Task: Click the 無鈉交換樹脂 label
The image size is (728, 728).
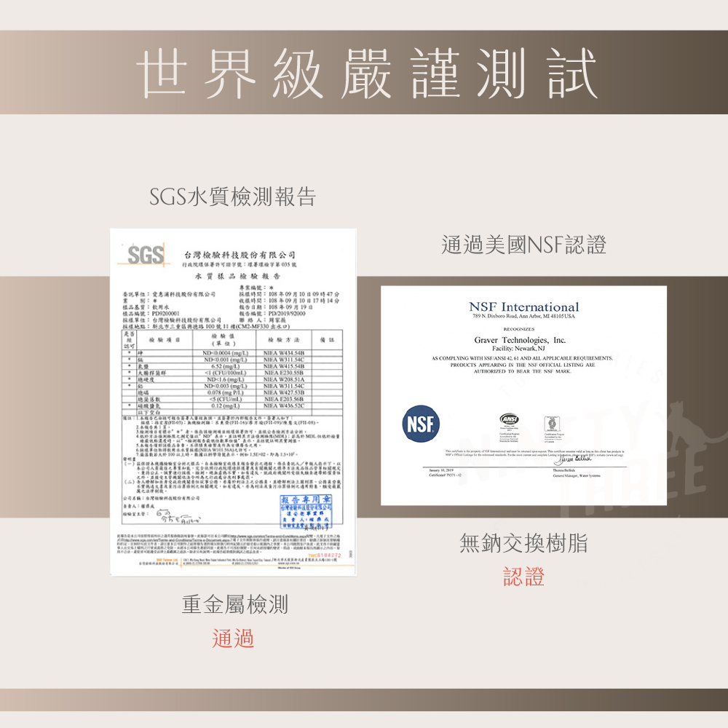Action: click(x=523, y=542)
